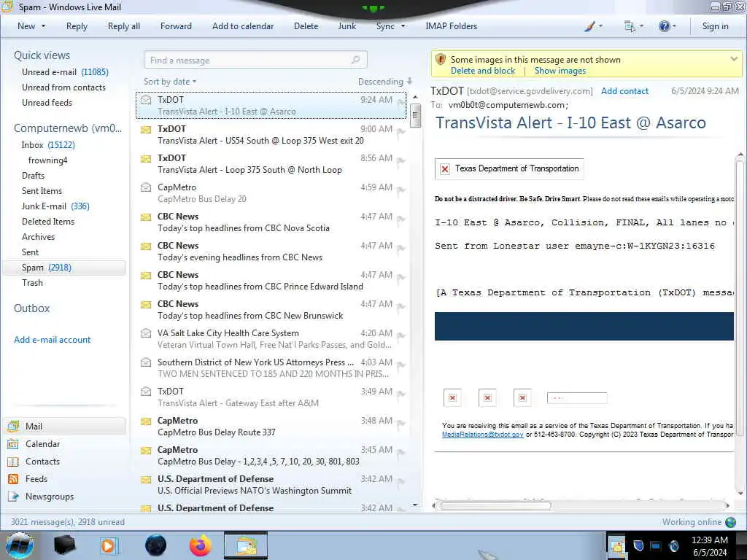Click Add e-mail account link
This screenshot has height=560, width=747.
click(x=52, y=340)
